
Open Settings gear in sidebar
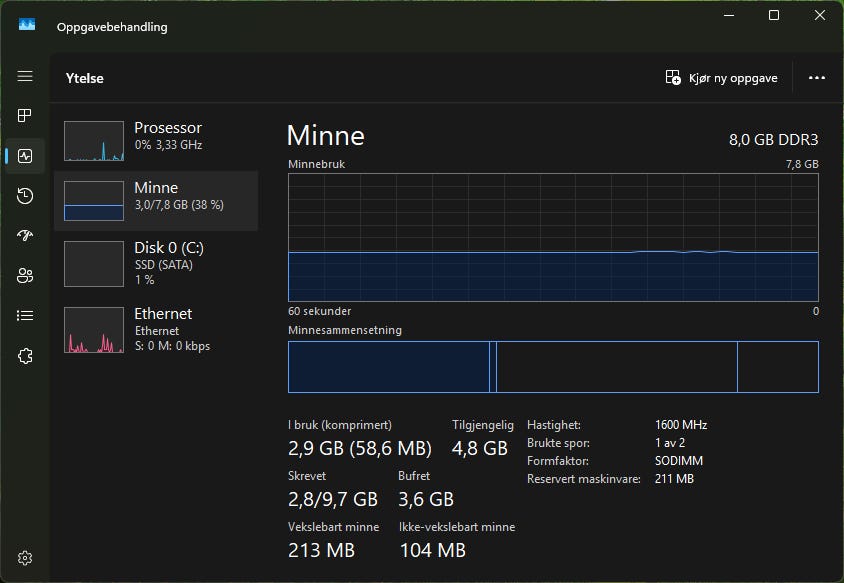[x=25, y=558]
